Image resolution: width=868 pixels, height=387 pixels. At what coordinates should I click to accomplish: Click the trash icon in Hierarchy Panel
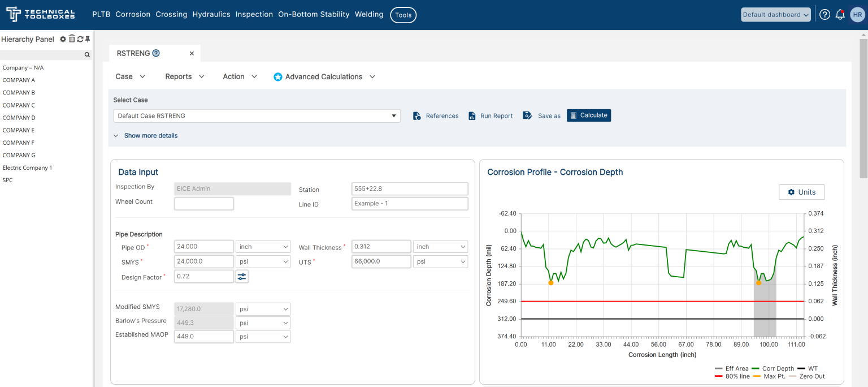(x=71, y=38)
